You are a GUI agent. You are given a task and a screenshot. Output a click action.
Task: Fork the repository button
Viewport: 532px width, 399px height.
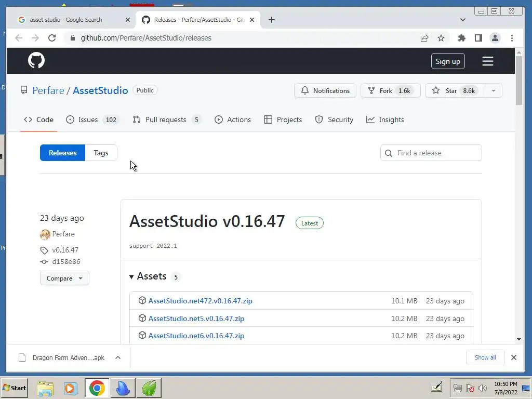391,90
